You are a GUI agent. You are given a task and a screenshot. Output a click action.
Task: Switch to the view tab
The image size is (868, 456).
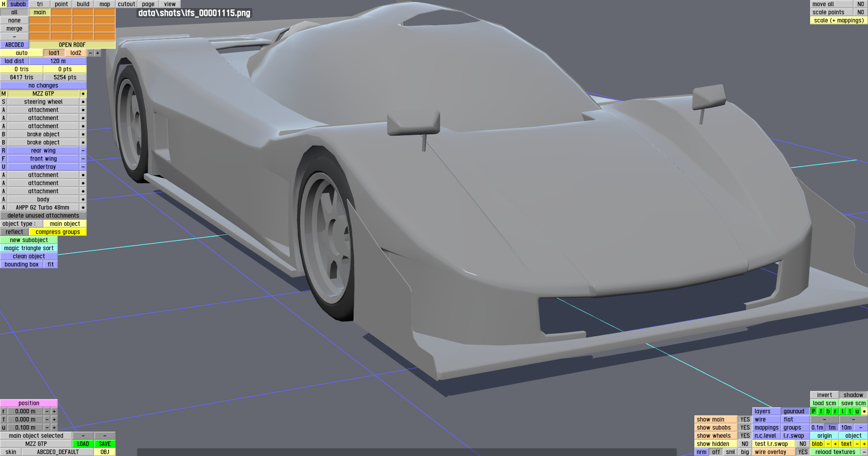point(170,4)
